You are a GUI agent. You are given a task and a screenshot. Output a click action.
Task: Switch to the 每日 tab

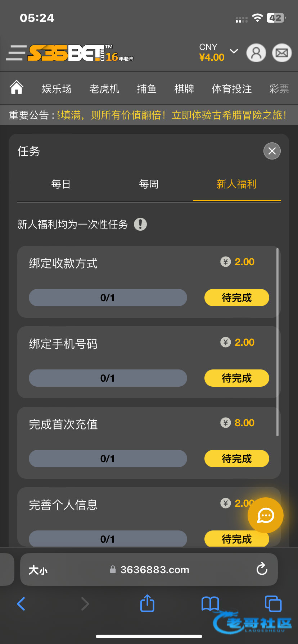(61, 184)
